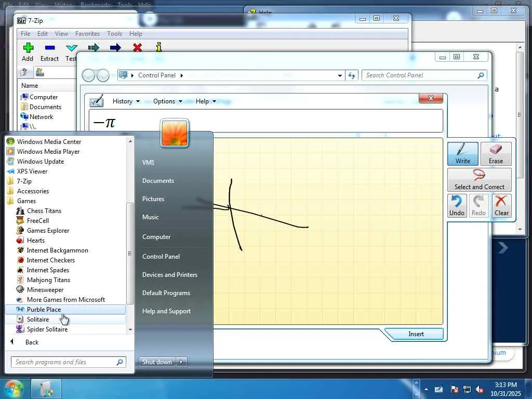Click the Search Control Panel field
The width and height of the screenshot is (532, 399).
(424, 75)
